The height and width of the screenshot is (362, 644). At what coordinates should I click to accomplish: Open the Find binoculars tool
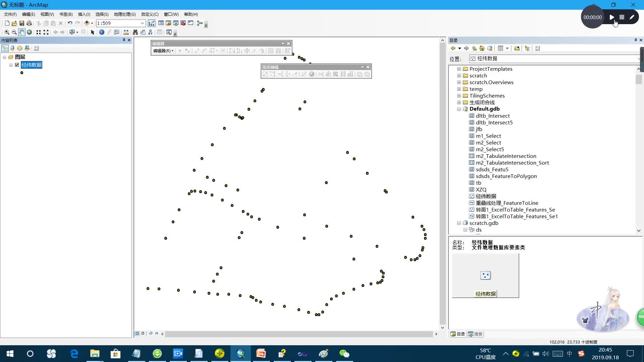[x=135, y=32]
